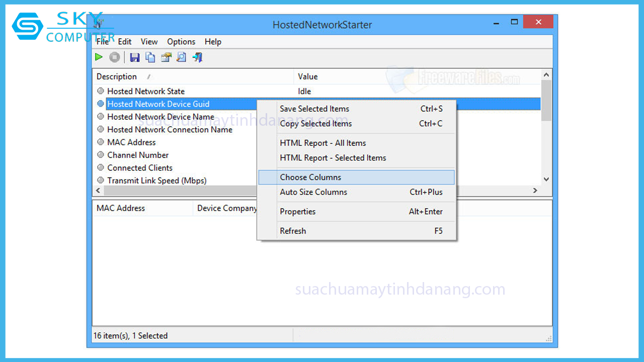Screen dimensions: 644x362
Task: Click the Exit door toolbar icon
Action: 198,57
